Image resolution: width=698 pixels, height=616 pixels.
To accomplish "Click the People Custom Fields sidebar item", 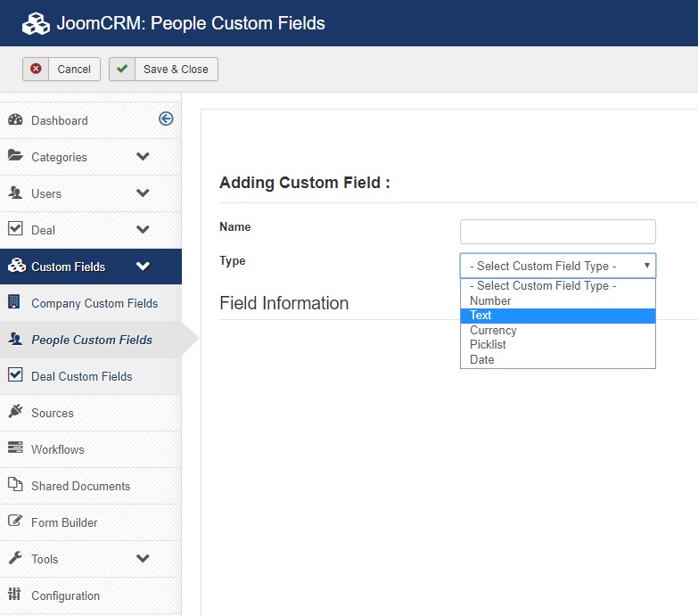I will [91, 340].
